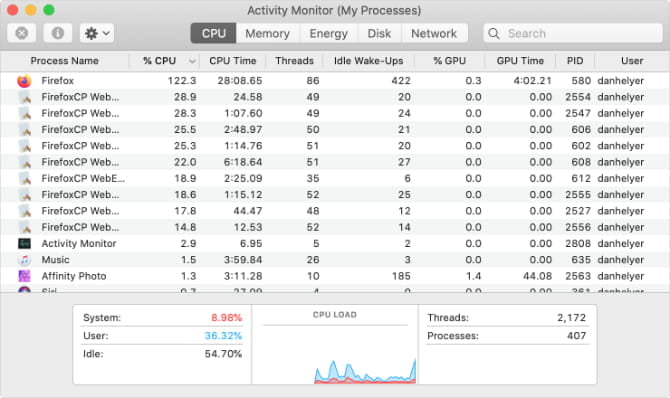Viewport: 670px width, 398px height.
Task: Select the Music process name
Action: click(56, 259)
